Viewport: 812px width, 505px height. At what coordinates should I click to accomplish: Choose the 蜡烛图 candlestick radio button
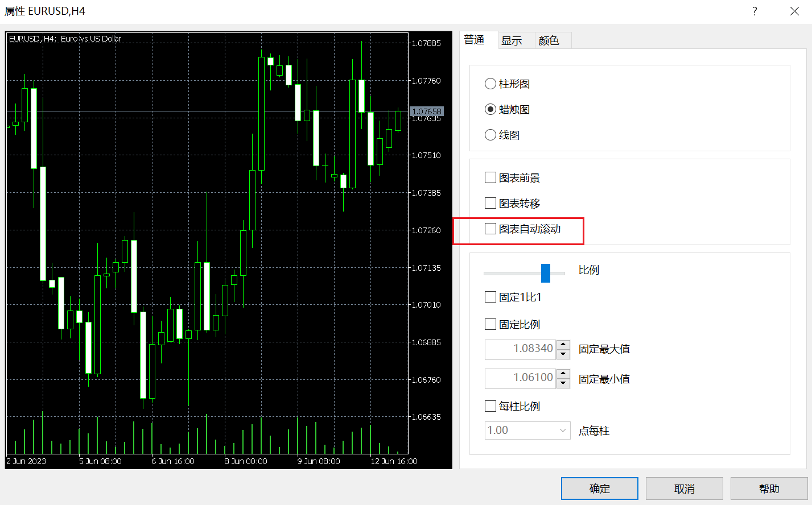(491, 110)
